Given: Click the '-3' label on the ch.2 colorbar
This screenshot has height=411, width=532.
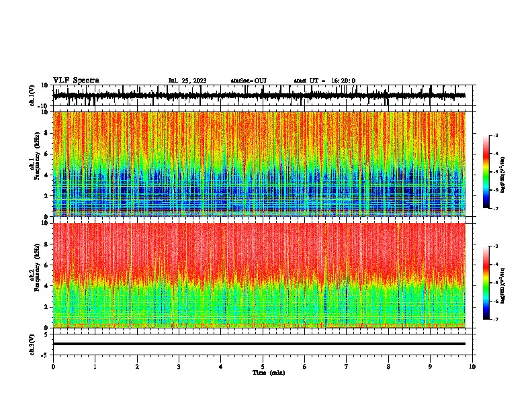Looking at the screenshot, I should point(495,246).
